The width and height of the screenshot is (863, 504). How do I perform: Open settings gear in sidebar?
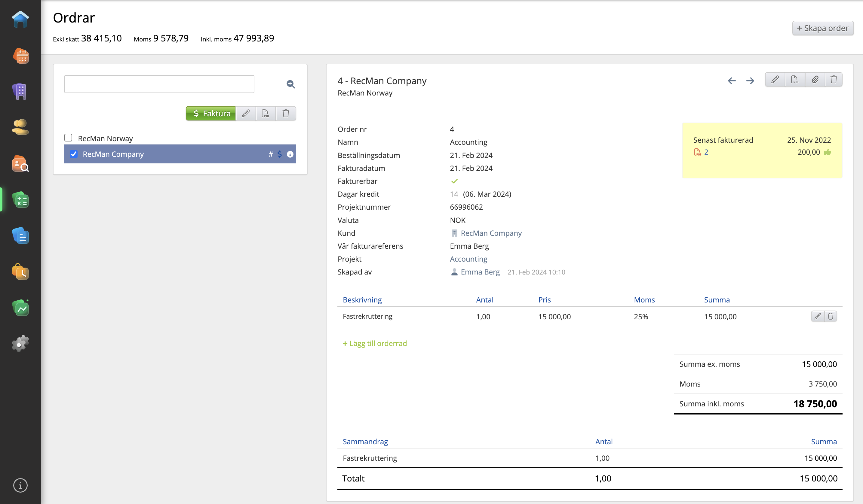tap(20, 343)
